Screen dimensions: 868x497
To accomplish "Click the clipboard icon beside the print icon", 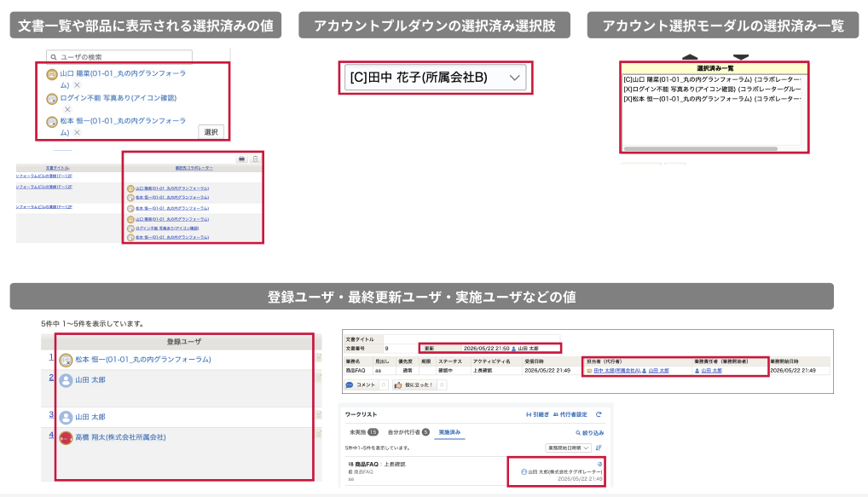I will [255, 159].
